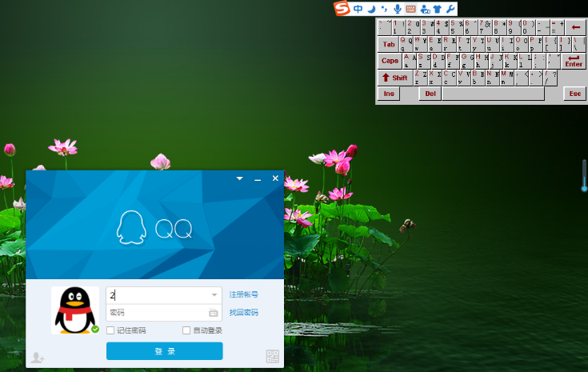Click the QR code login icon
588x372 pixels.
click(272, 357)
